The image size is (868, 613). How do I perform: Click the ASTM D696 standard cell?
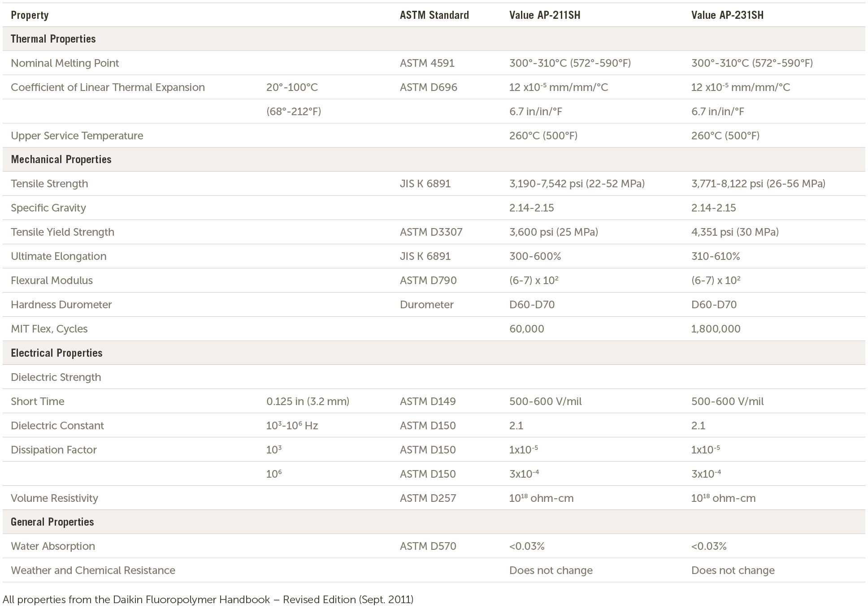tap(429, 87)
